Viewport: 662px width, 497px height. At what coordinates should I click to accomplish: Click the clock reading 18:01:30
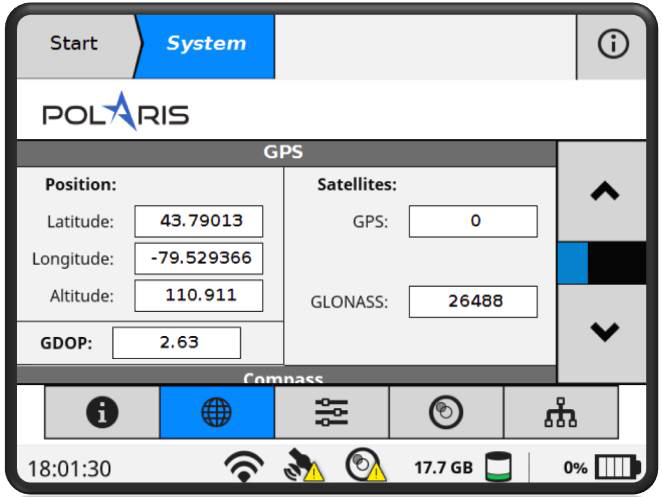70,469
